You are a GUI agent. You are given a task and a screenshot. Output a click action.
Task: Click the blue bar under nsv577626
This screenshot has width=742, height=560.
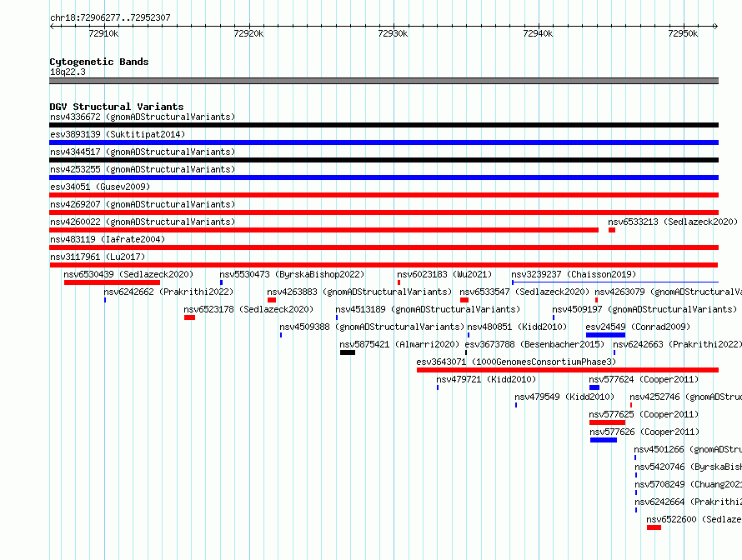[x=604, y=440]
